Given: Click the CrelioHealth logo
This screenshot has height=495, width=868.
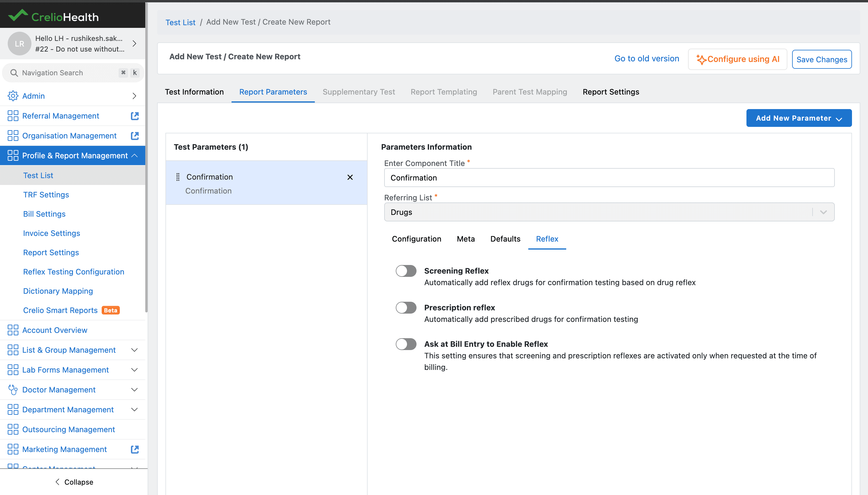Looking at the screenshot, I should coord(53,16).
